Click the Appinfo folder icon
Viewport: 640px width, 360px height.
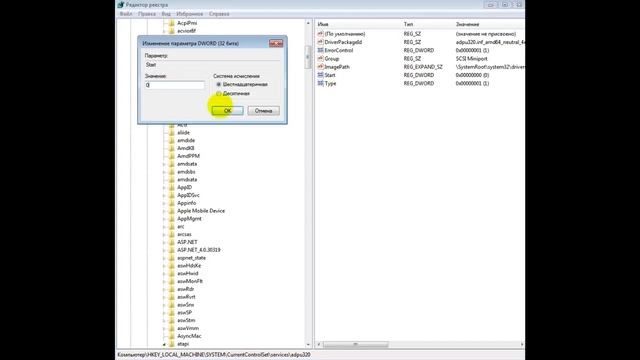(x=172, y=203)
